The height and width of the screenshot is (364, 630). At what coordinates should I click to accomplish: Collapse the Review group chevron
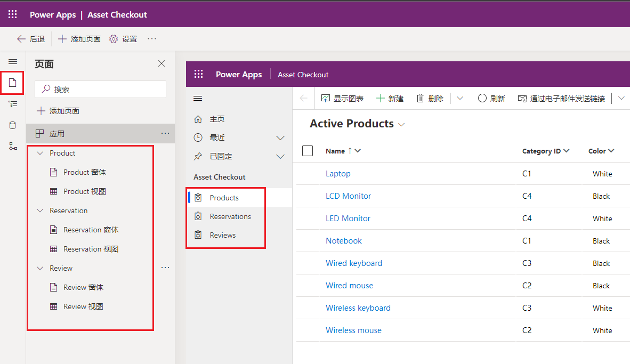40,268
